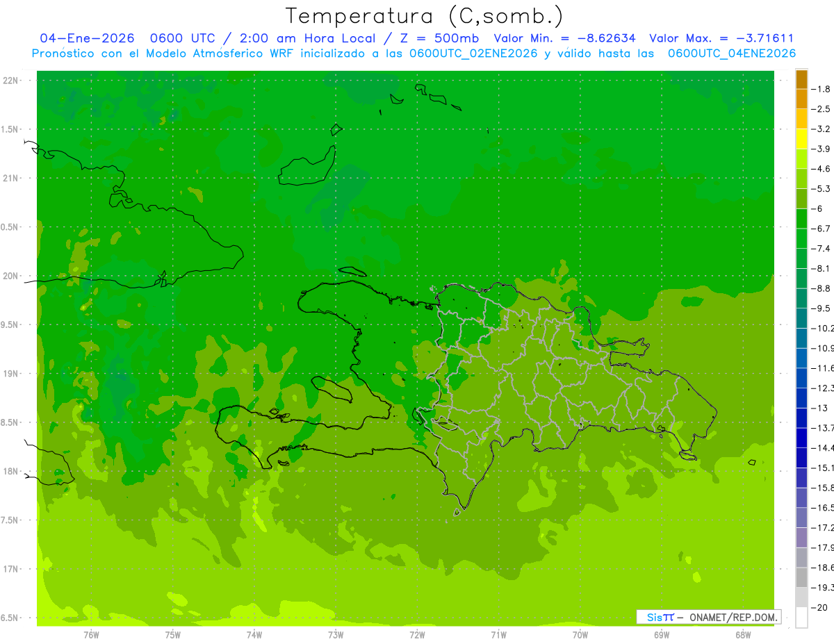
Task: Click the '68W' longitude label
Action: pyautogui.click(x=743, y=634)
